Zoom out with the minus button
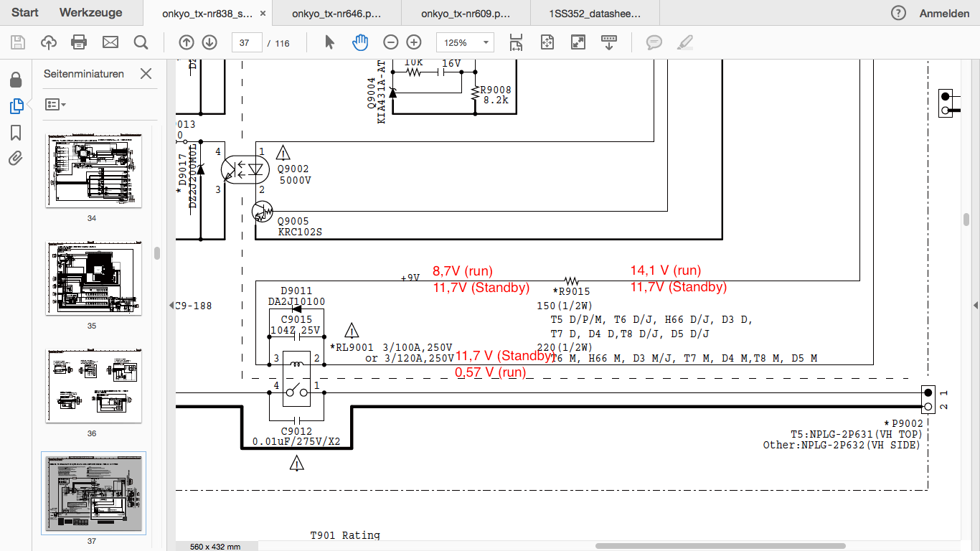The image size is (980, 551). coord(390,42)
